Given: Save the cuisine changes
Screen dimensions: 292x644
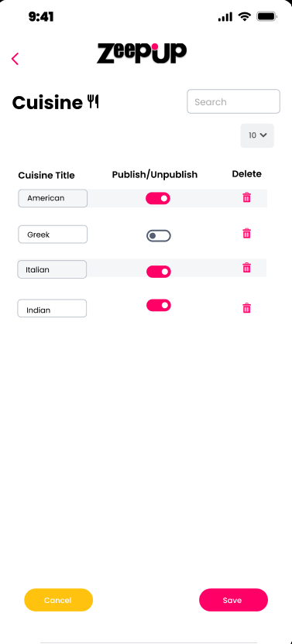Looking at the screenshot, I should 233,600.
